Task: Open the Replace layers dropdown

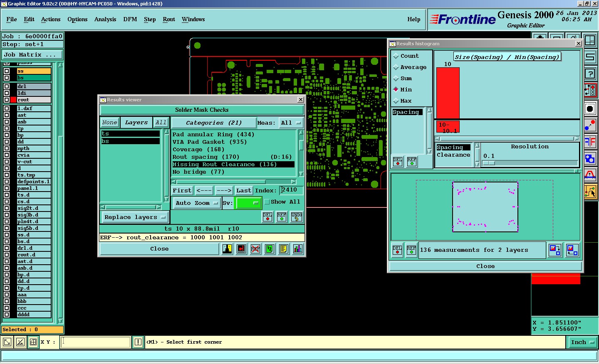Action: point(135,217)
